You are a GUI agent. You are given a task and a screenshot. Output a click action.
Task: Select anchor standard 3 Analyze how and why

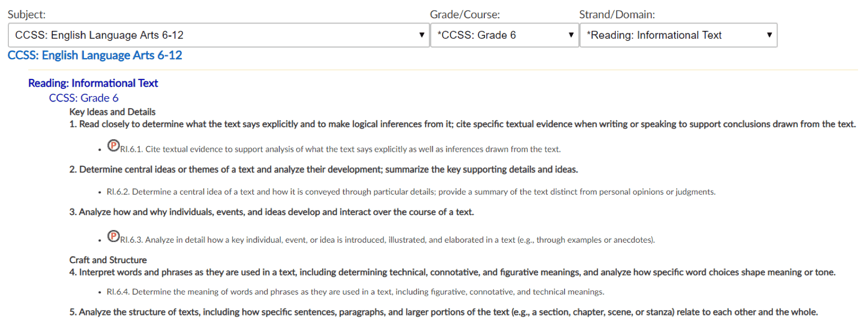(x=272, y=212)
